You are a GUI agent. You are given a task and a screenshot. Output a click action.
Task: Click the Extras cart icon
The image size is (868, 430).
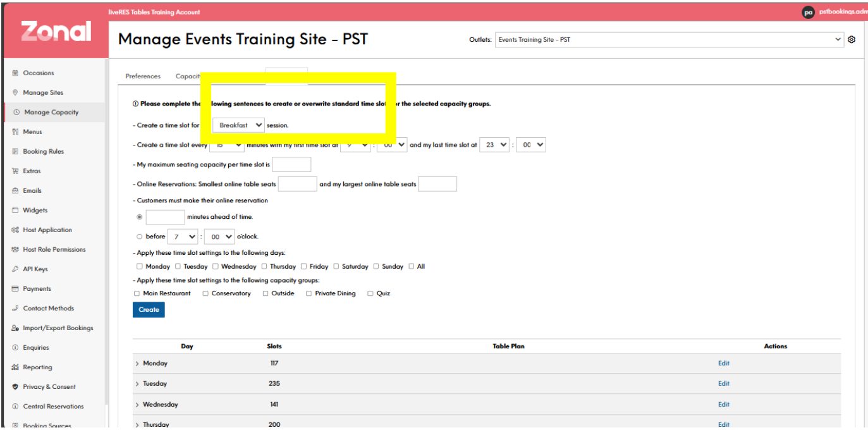15,171
